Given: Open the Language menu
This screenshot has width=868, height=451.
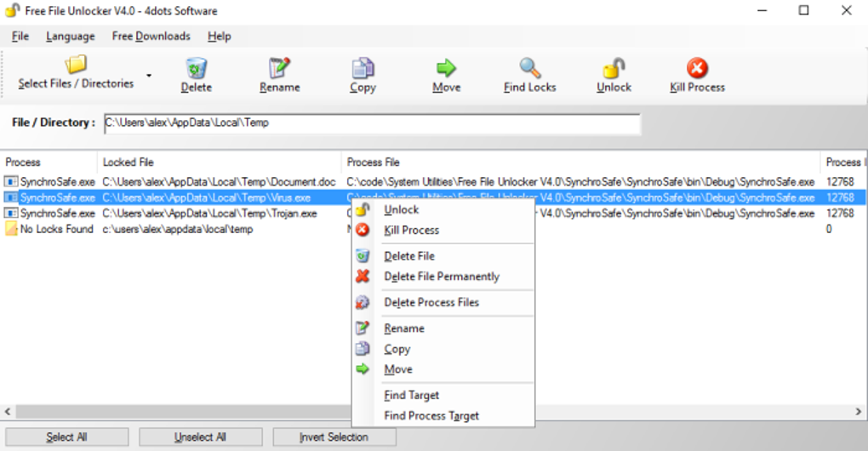Looking at the screenshot, I should pyautogui.click(x=71, y=36).
